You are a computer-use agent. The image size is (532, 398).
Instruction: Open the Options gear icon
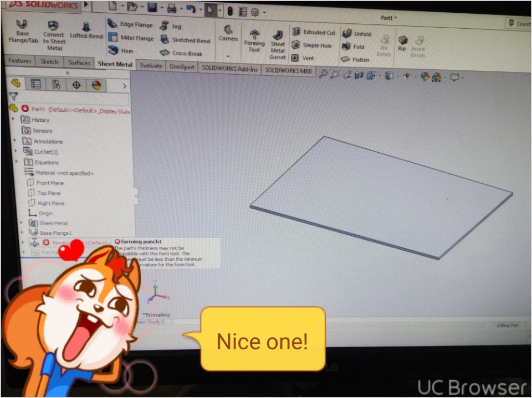click(254, 12)
